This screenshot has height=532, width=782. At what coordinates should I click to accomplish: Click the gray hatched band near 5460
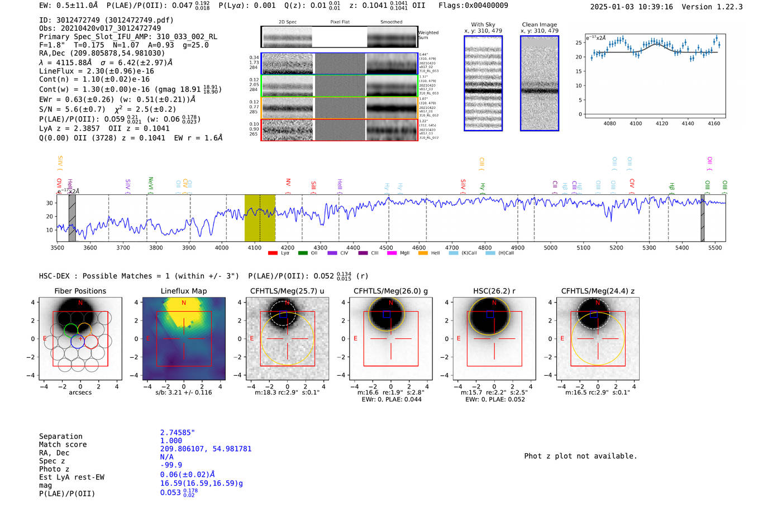pos(703,218)
